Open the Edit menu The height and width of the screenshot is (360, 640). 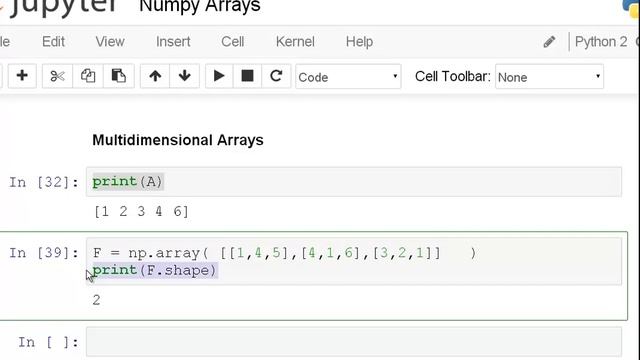(53, 42)
